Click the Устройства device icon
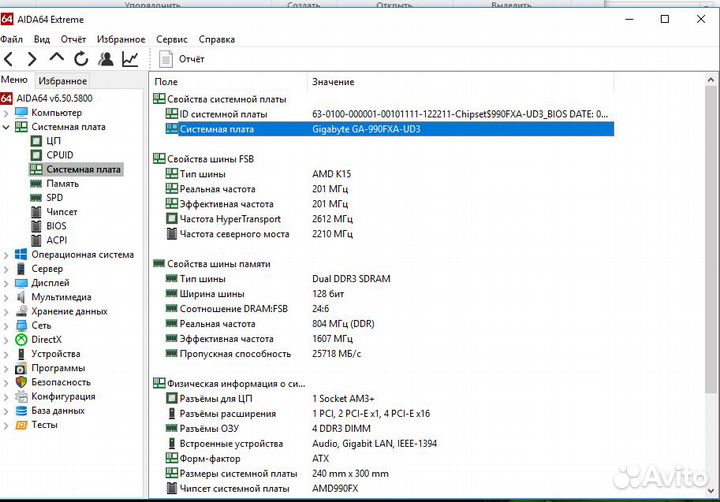 (x=21, y=354)
